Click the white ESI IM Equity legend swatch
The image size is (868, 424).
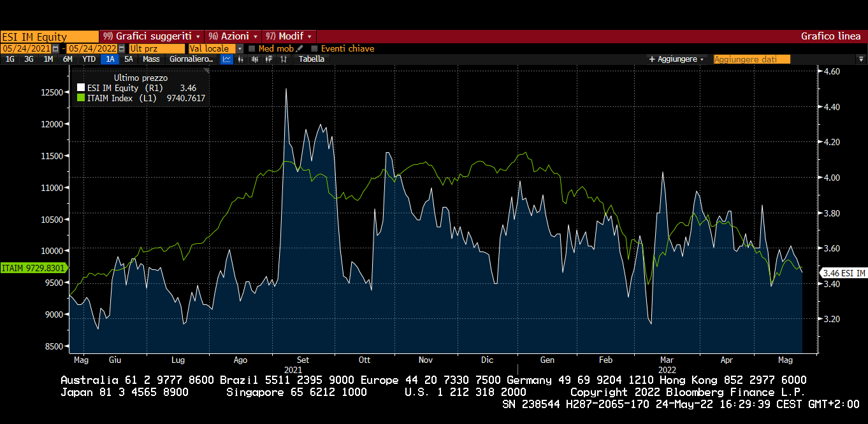[81, 88]
